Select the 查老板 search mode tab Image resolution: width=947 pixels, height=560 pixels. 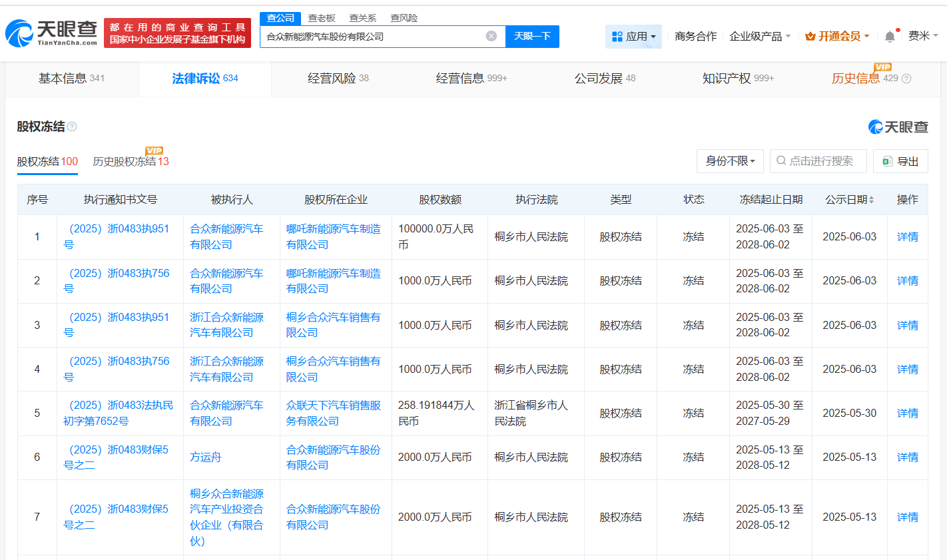(x=322, y=18)
